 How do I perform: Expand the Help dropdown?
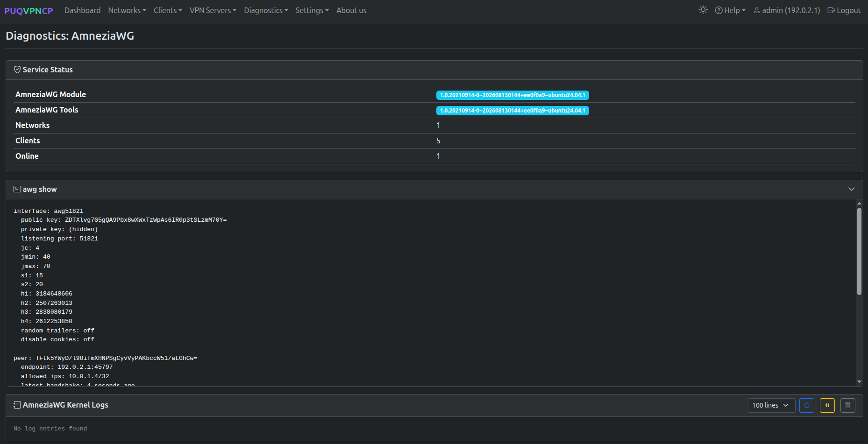coord(730,10)
